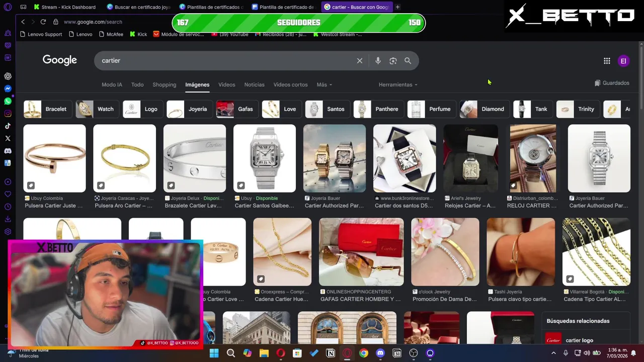
Task: Open OBS Studio from the taskbar
Action: click(414, 353)
